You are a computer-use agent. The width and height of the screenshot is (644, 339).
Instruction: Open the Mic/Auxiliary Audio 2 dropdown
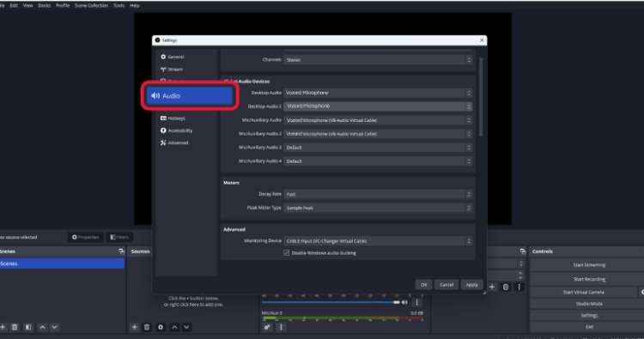click(x=378, y=134)
